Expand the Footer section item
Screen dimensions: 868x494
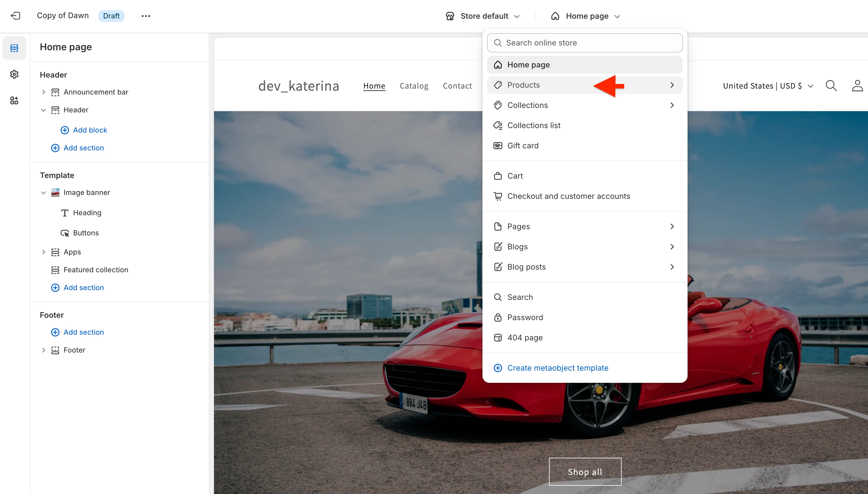tap(43, 350)
